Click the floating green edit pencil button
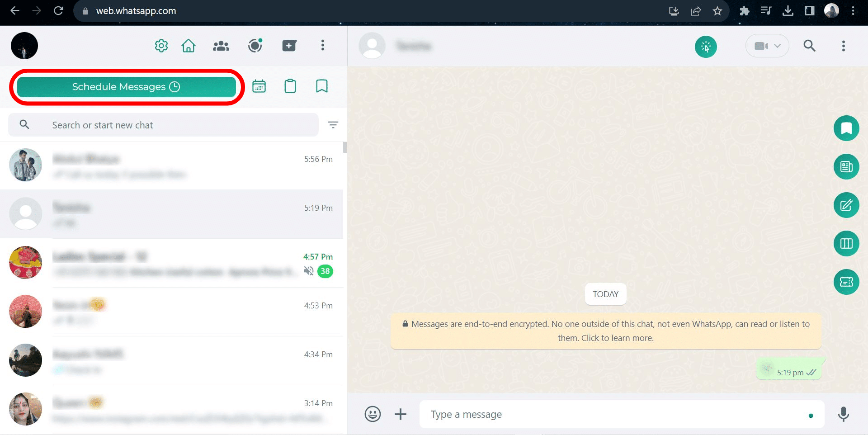This screenshot has width=868, height=435. [x=846, y=205]
